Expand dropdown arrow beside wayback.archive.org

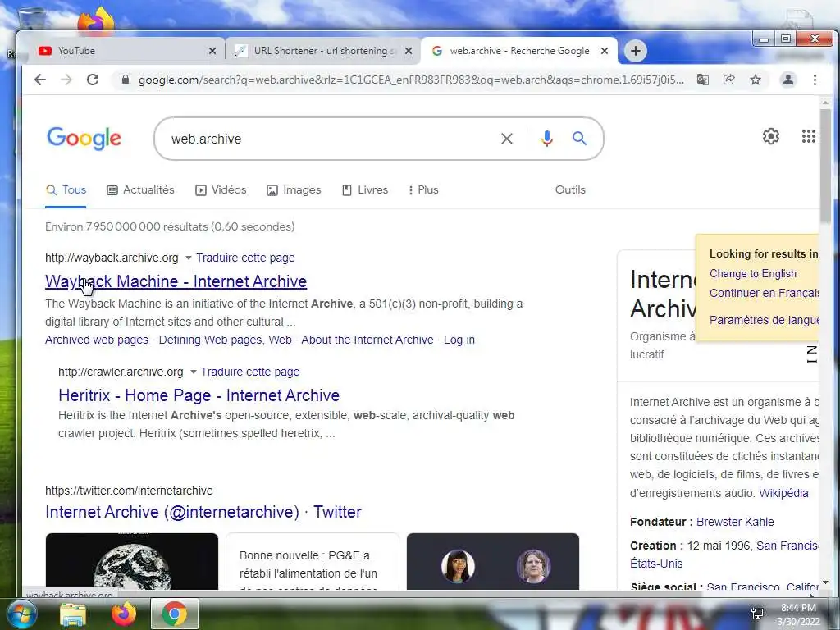(x=188, y=258)
